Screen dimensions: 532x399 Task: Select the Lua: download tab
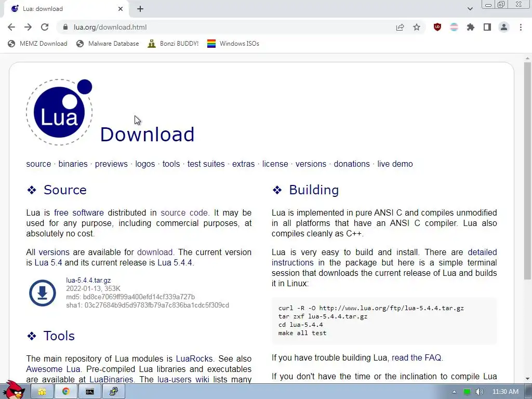(x=66, y=9)
